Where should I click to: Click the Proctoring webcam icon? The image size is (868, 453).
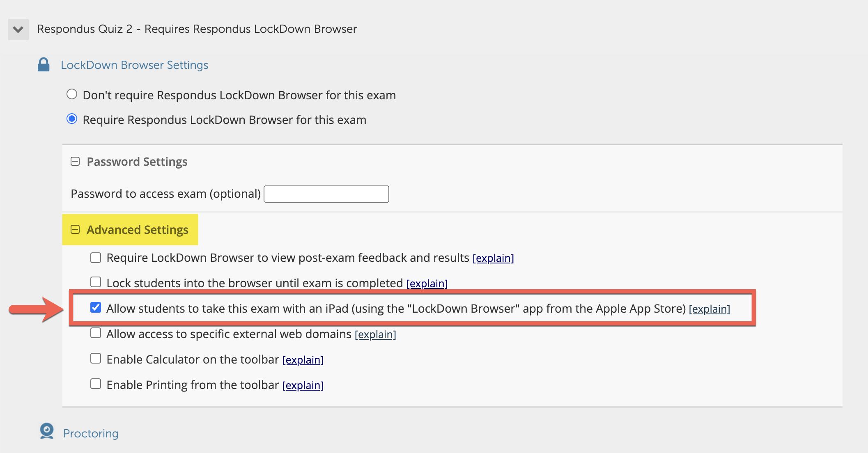[47, 431]
